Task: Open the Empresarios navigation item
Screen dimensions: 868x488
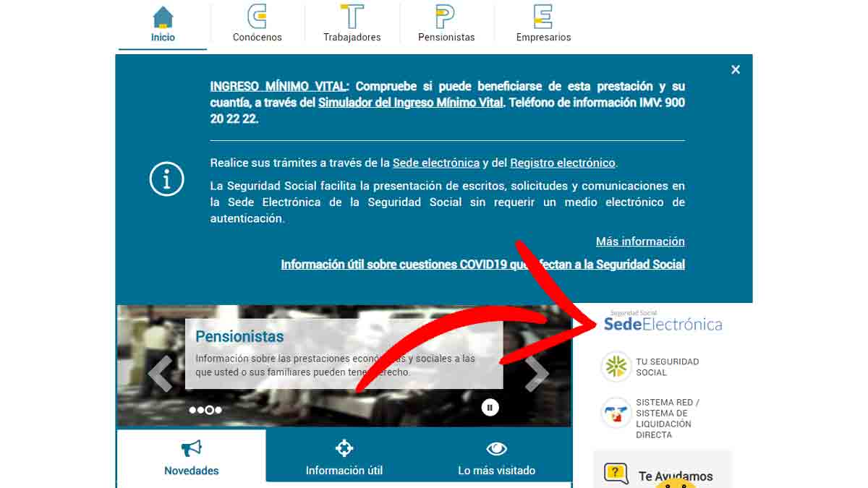Action: coord(543,17)
